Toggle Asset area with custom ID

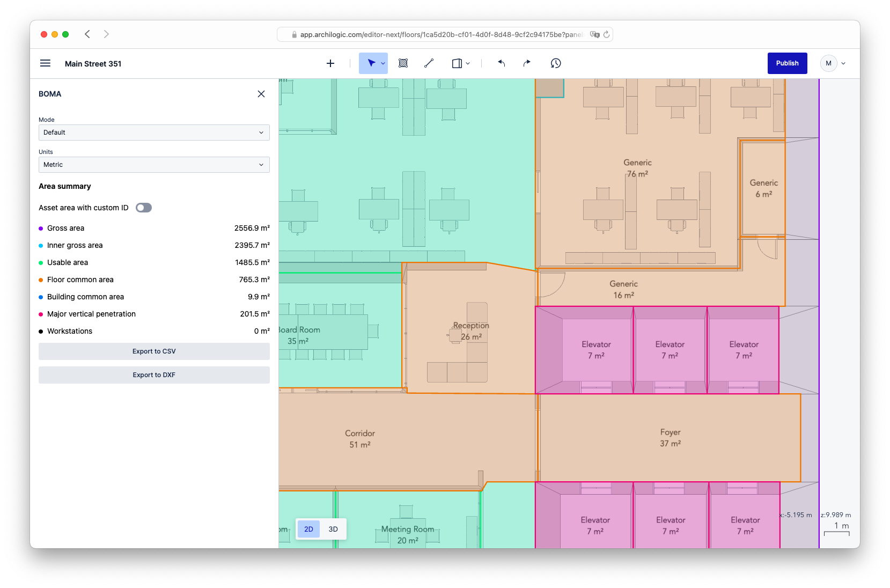coord(144,208)
